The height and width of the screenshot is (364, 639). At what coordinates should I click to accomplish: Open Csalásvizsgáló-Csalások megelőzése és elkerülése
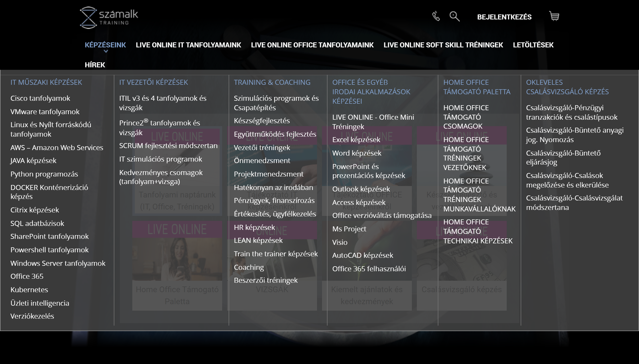pos(567,180)
